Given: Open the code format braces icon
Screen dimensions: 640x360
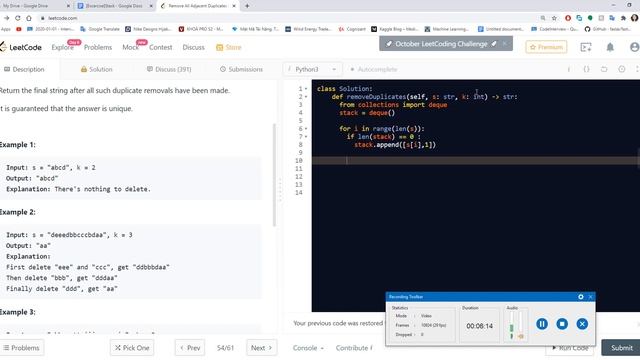Looking at the screenshot, I should point(587,69).
